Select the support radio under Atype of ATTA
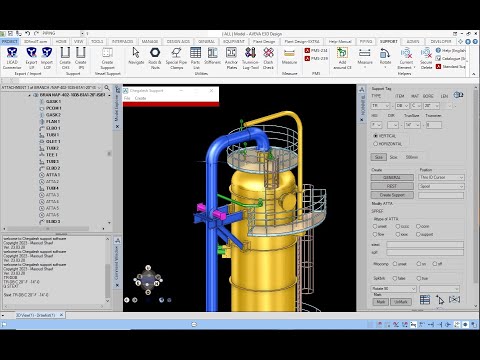Image resolution: width=480 pixels, height=360 pixels. coord(418,234)
